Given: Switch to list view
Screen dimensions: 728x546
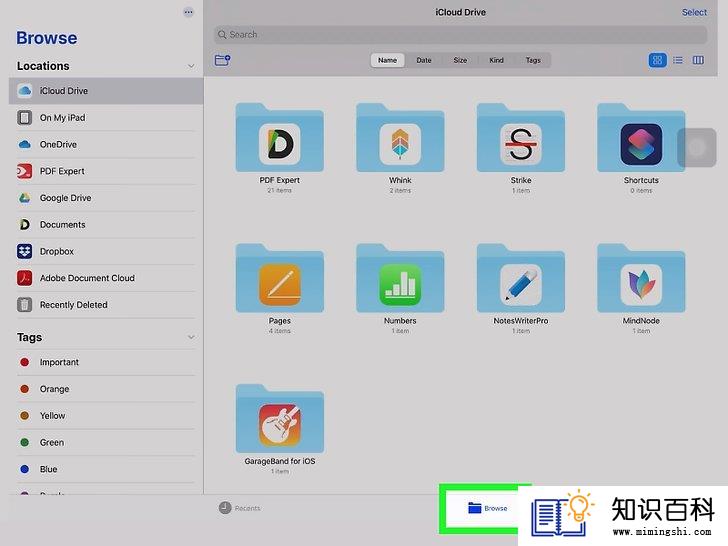Looking at the screenshot, I should (678, 60).
